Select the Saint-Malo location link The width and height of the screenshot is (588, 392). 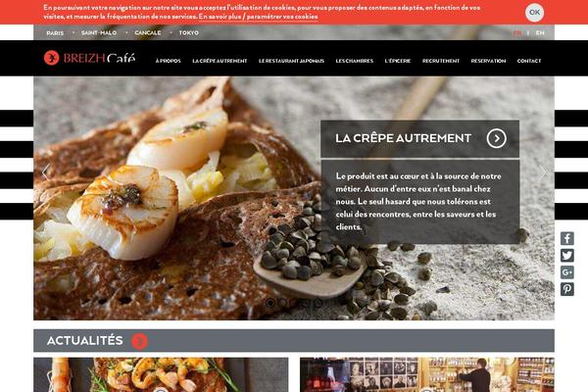(x=99, y=33)
